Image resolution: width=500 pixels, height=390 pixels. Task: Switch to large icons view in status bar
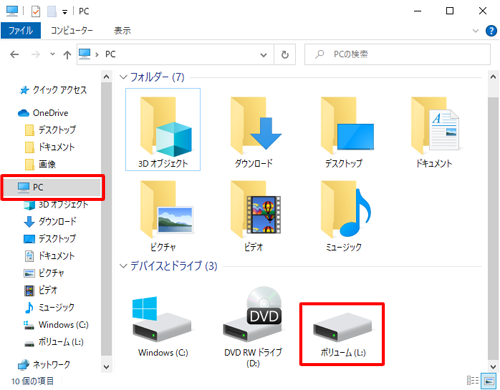(489, 380)
